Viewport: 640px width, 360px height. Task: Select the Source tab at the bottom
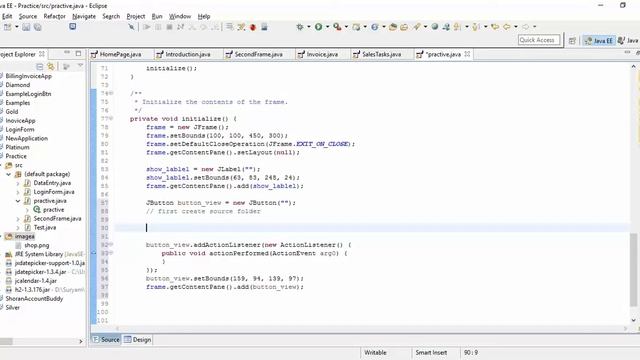(x=106, y=340)
